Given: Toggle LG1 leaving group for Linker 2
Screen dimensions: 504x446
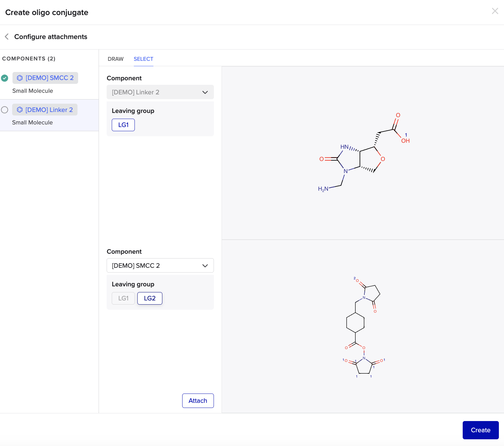Looking at the screenshot, I should pos(123,125).
